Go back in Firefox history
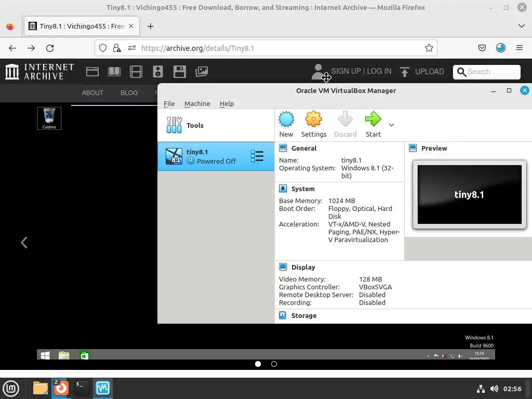This screenshot has height=399, width=532. tap(12, 48)
